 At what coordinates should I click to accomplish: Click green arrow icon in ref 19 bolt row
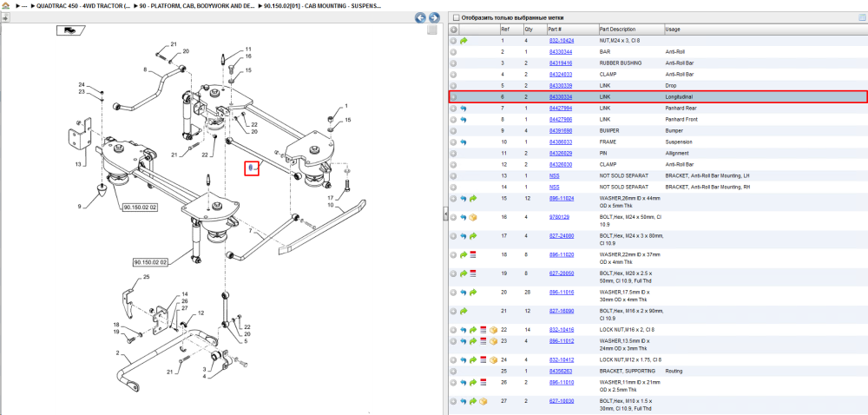coord(464,273)
